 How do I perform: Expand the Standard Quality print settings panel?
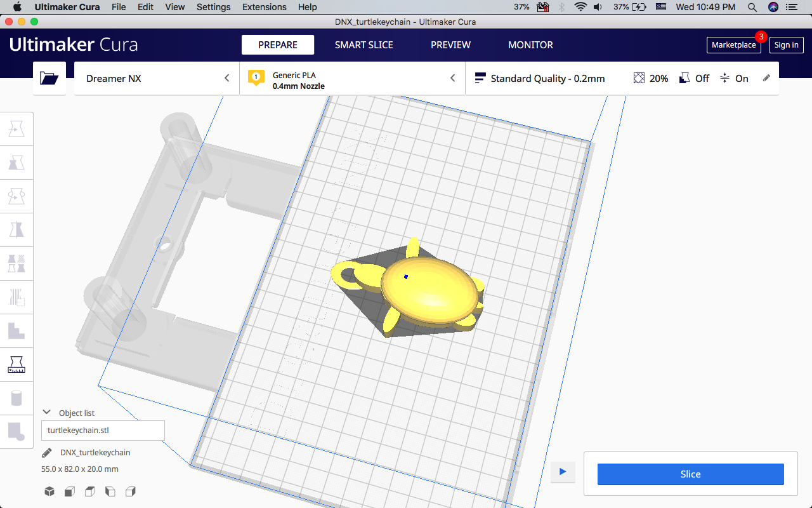tap(622, 78)
